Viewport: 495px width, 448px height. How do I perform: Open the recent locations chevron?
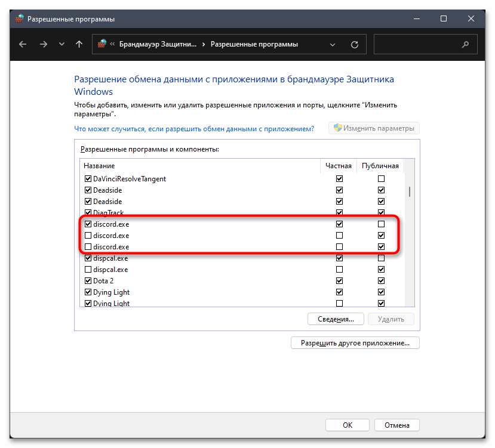(62, 44)
